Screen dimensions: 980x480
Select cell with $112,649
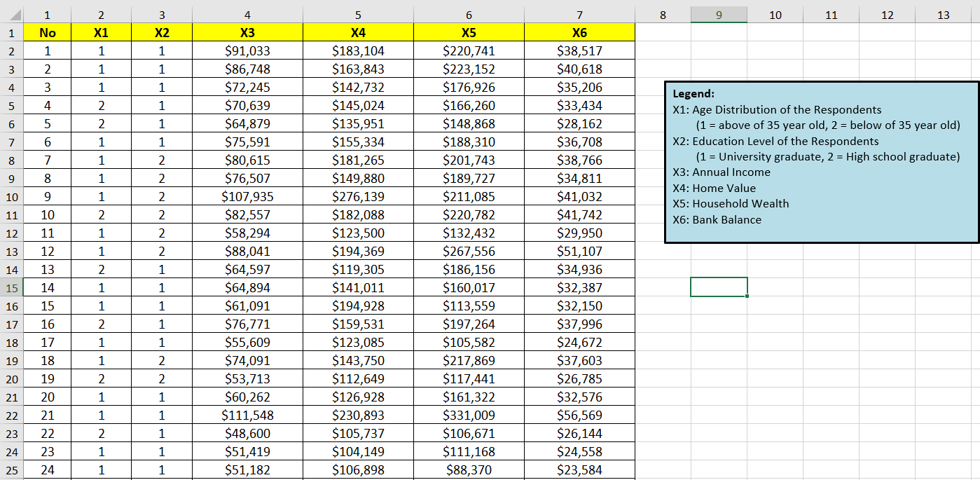358,378
